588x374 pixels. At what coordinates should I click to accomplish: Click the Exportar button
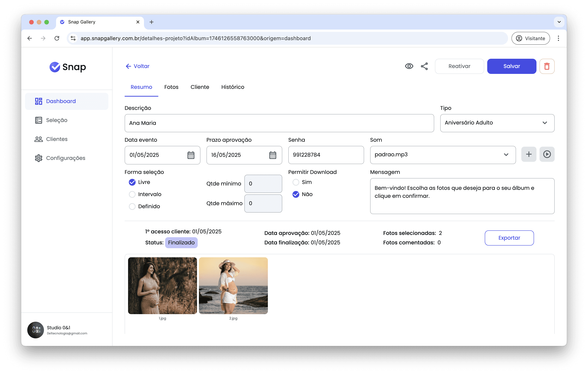[x=509, y=238]
